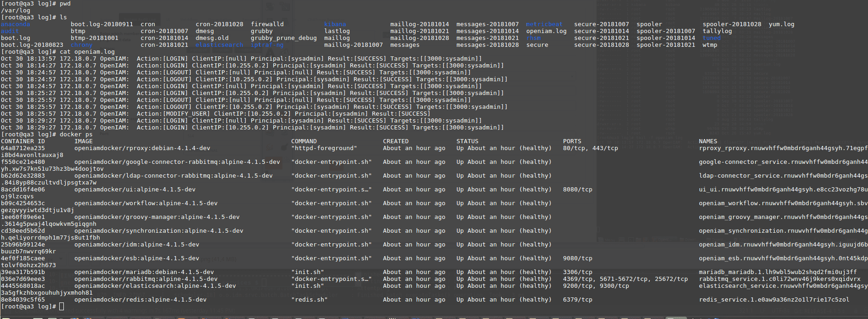The image size is (868, 319).
Task: Click the blue anaconda directory name
Action: click(x=15, y=24)
